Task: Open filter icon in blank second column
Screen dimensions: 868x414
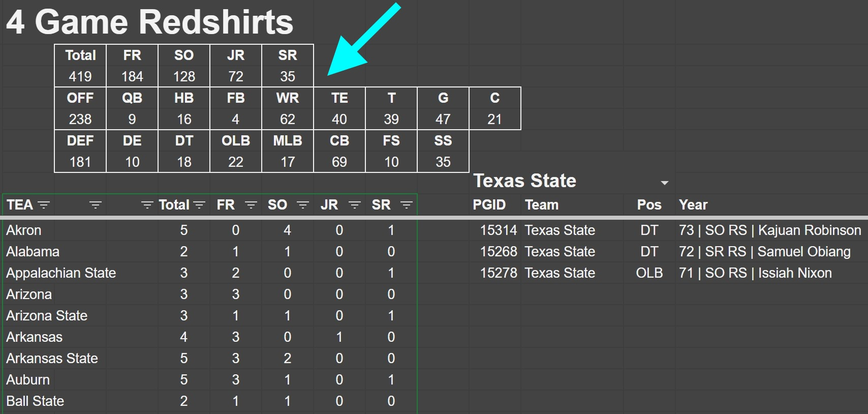Action: [x=96, y=205]
